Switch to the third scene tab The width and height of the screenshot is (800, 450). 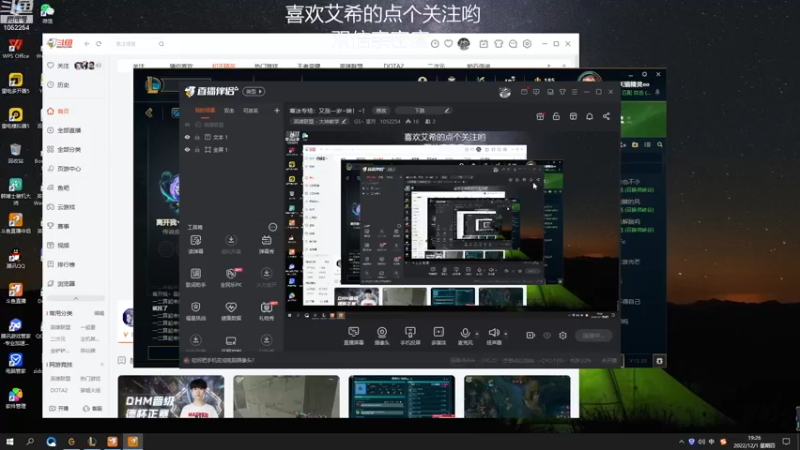tap(251, 110)
